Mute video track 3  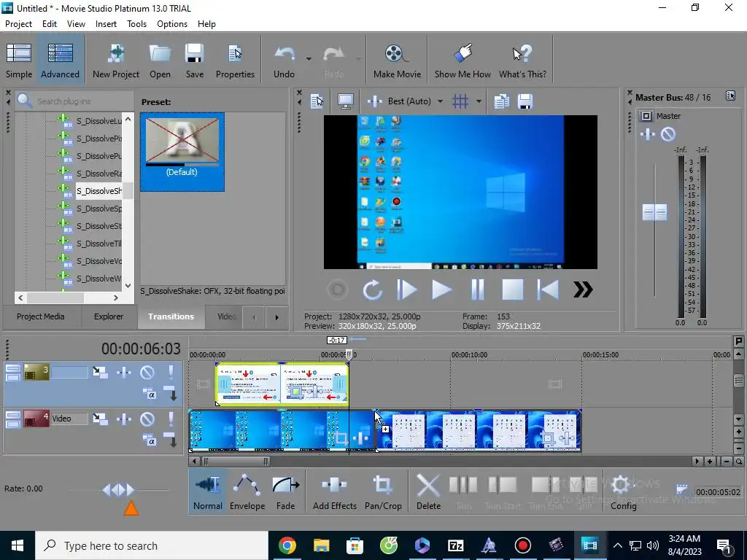pos(147,372)
